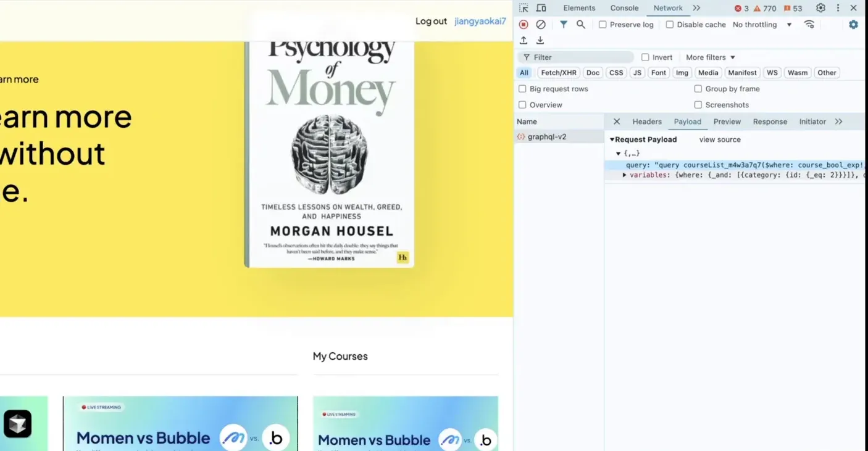The width and height of the screenshot is (868, 451).
Task: Open the DevTools three-dot customize menu
Action: point(838,8)
